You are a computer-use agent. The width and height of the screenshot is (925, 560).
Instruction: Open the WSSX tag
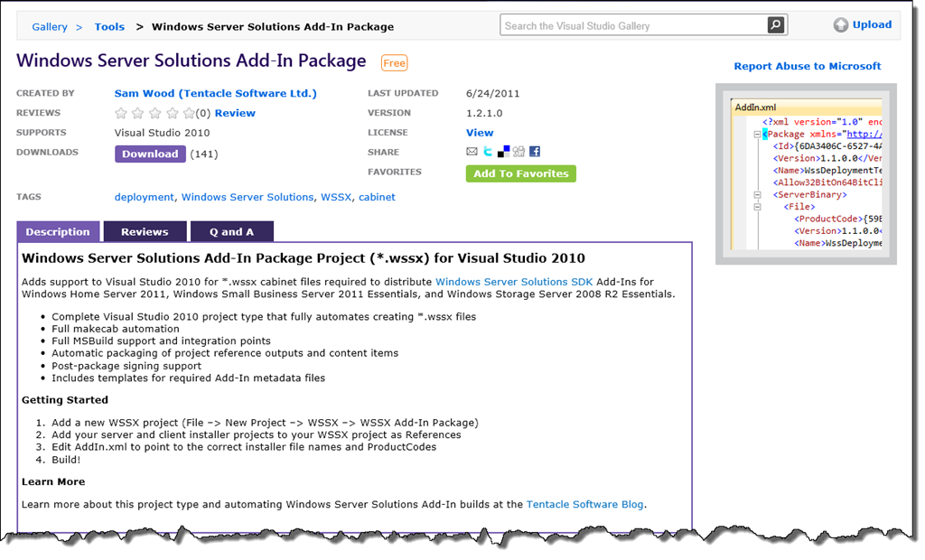336,197
